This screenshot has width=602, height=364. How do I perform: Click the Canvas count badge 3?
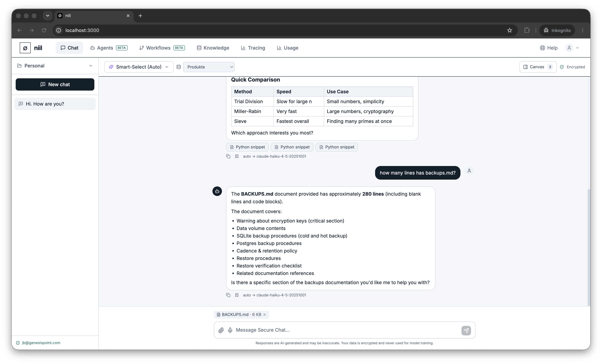pyautogui.click(x=550, y=67)
